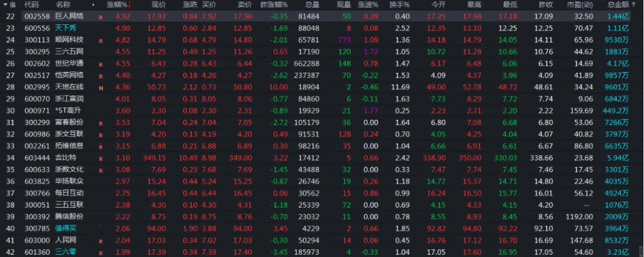Sort by the 总金额 column header

(618, 5)
